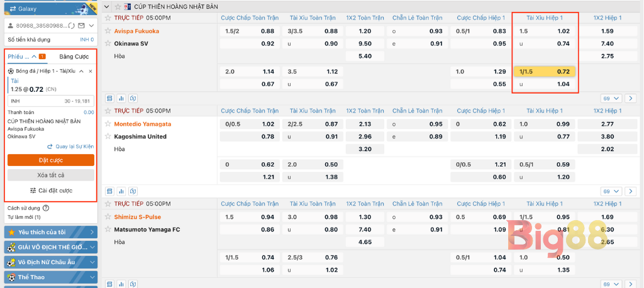The width and height of the screenshot is (644, 288).
Task: Select Hòa odds 5.40 for Avispa match
Action: pos(365,56)
